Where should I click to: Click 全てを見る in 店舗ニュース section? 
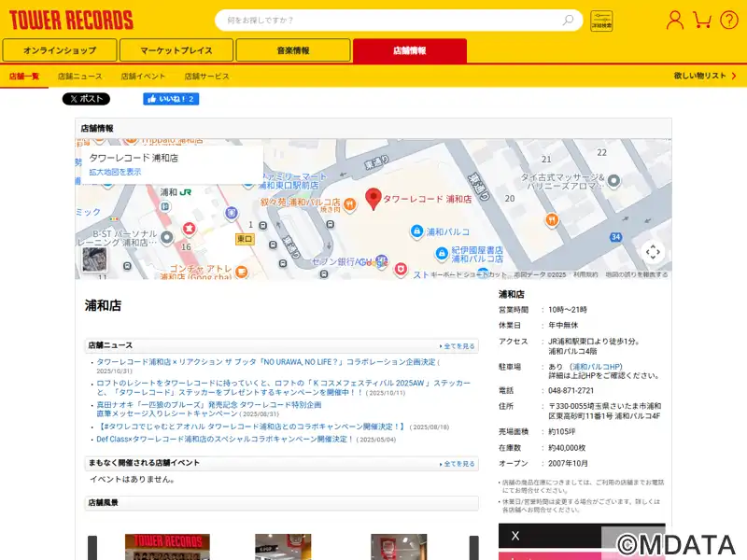pyautogui.click(x=458, y=346)
